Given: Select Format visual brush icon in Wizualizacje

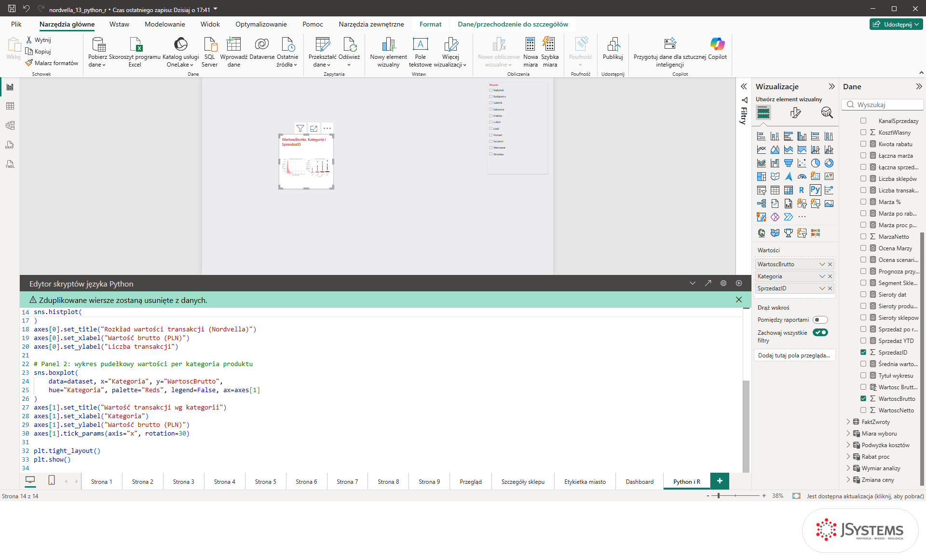Looking at the screenshot, I should click(x=795, y=112).
